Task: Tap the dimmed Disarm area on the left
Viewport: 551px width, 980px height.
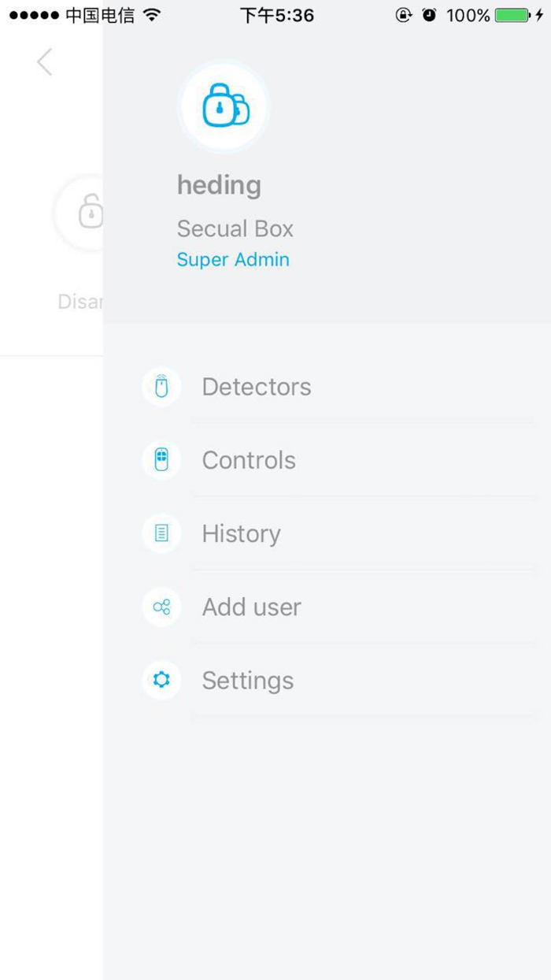Action: pos(79,301)
